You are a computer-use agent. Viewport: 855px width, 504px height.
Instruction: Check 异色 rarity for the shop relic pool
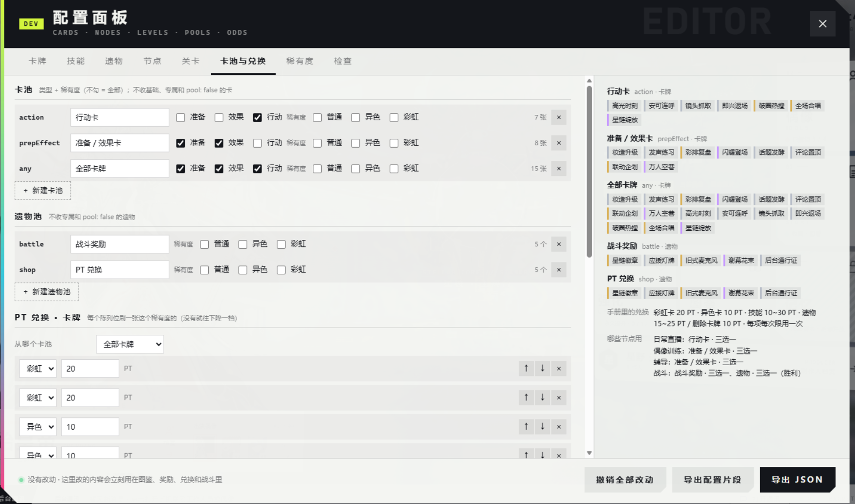(242, 270)
